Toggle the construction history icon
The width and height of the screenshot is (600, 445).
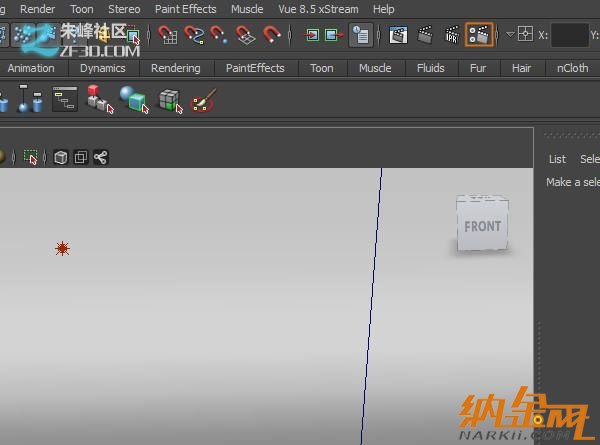point(360,35)
